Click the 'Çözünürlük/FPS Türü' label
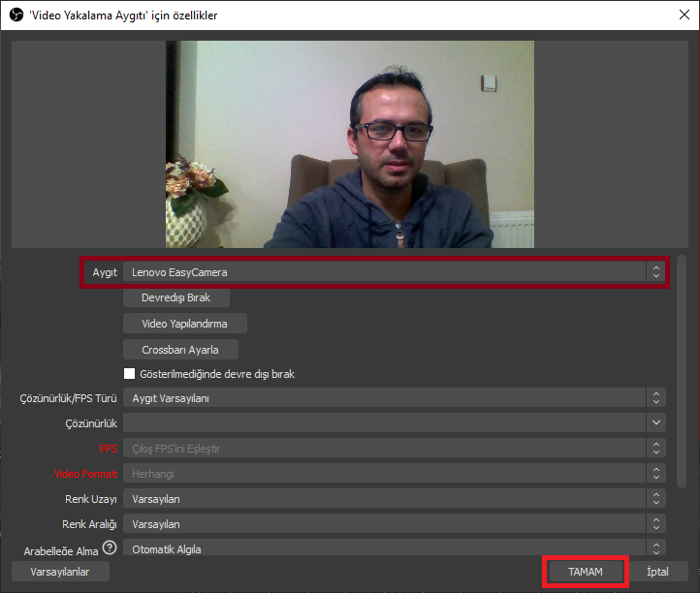Viewport: 700px width, 593px height. click(x=68, y=398)
